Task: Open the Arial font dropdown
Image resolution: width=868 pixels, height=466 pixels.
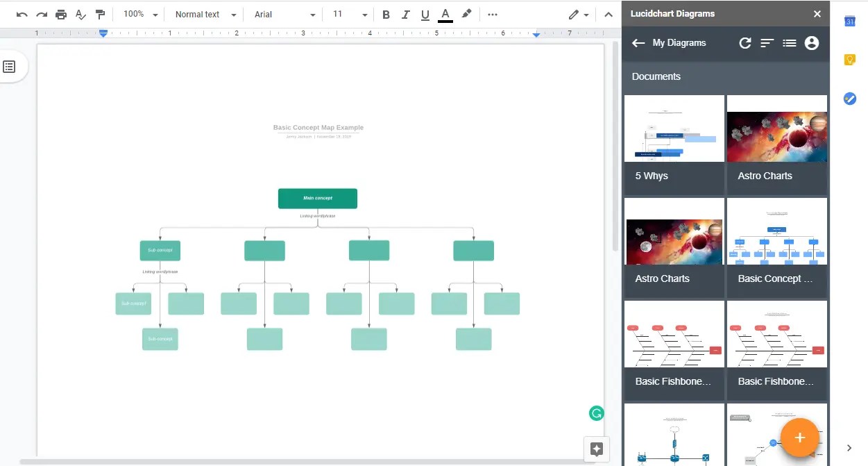Action: (284, 15)
